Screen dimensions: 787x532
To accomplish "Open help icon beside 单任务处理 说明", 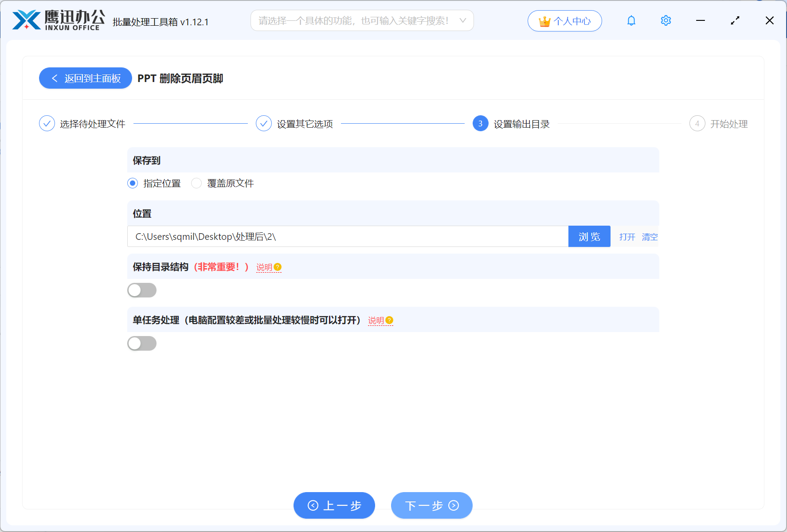I will click(x=389, y=320).
